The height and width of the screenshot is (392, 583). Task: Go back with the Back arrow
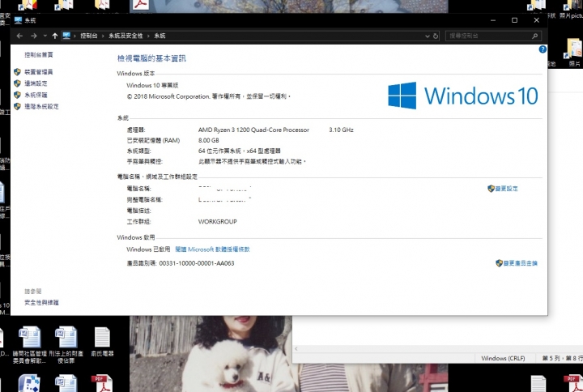(x=19, y=36)
